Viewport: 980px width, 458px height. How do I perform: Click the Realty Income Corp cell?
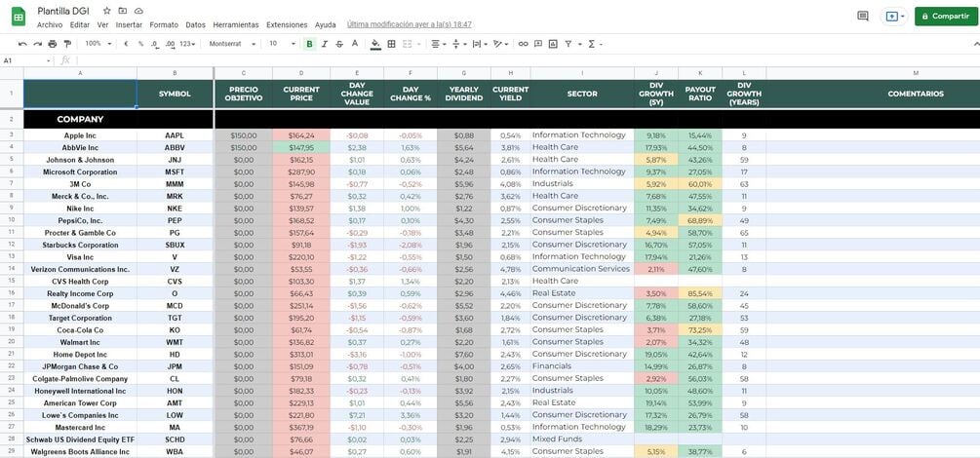(80, 293)
